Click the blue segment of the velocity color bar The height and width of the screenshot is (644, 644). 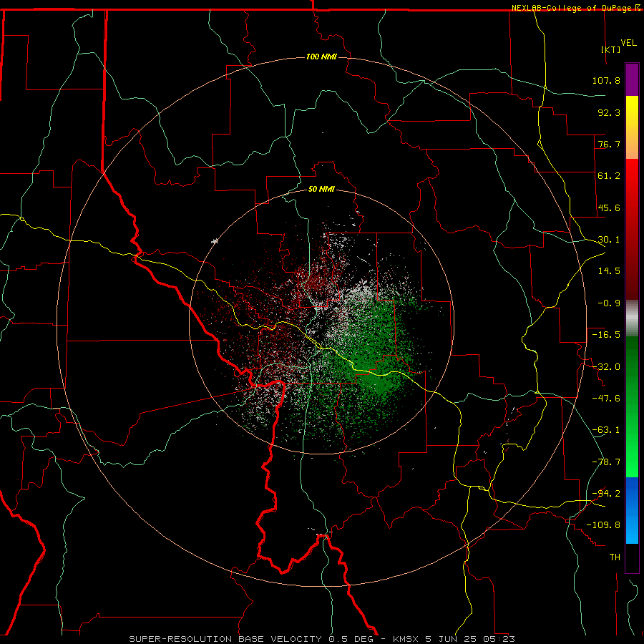click(x=632, y=510)
